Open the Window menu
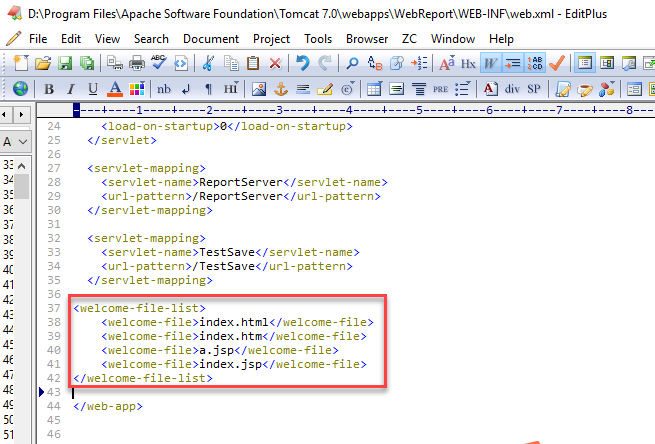This screenshot has height=444, width=655. pos(453,39)
